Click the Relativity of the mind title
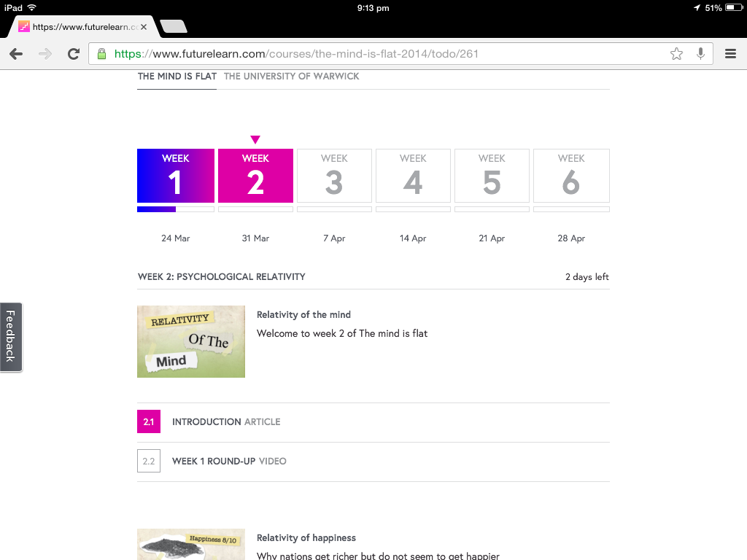 304,315
